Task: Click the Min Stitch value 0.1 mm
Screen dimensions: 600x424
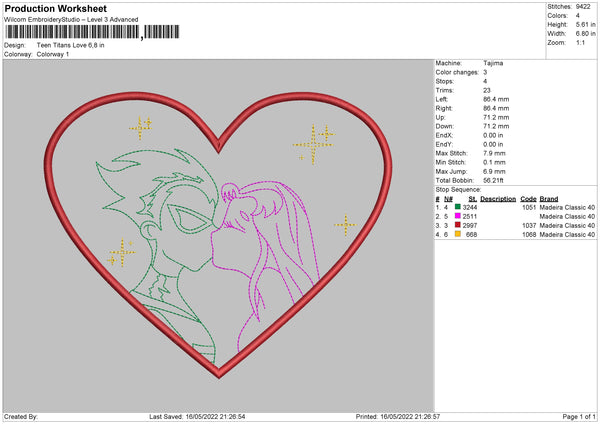Action: pyautogui.click(x=494, y=162)
